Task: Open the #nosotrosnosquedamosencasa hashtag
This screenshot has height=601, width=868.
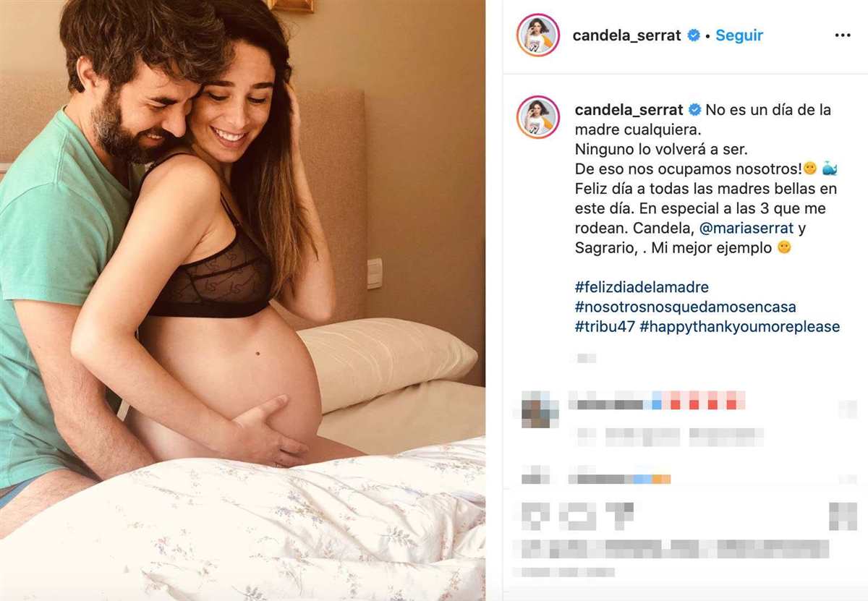Action: 685,307
